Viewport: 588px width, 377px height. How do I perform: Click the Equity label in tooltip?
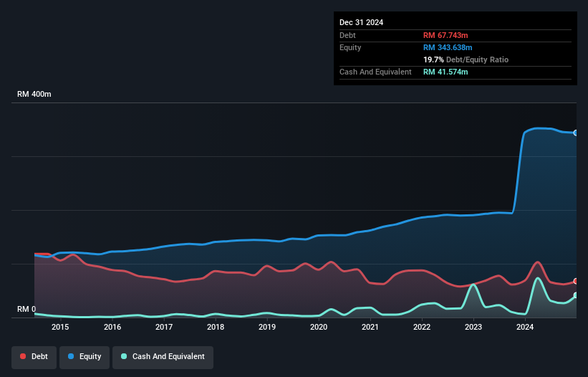[350, 47]
